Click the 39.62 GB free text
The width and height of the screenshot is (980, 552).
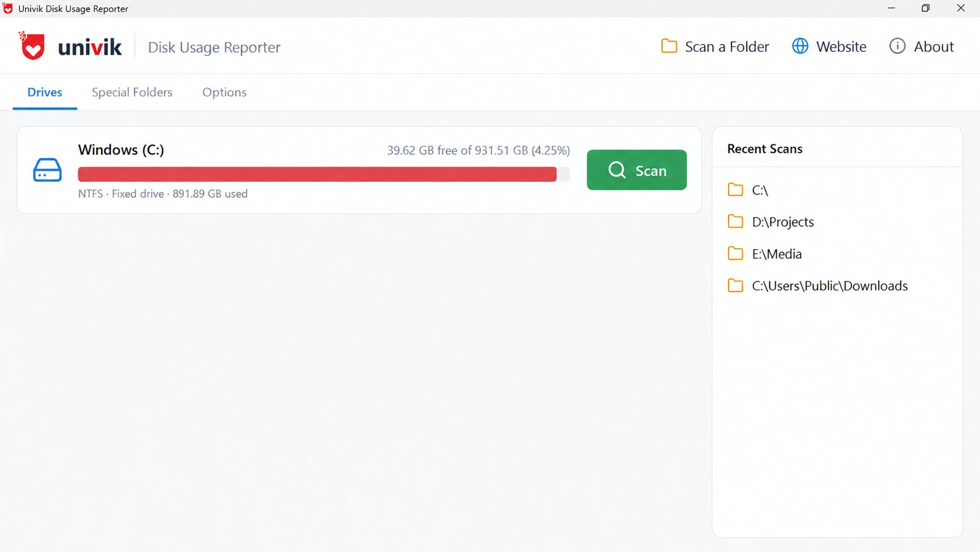pyautogui.click(x=478, y=151)
